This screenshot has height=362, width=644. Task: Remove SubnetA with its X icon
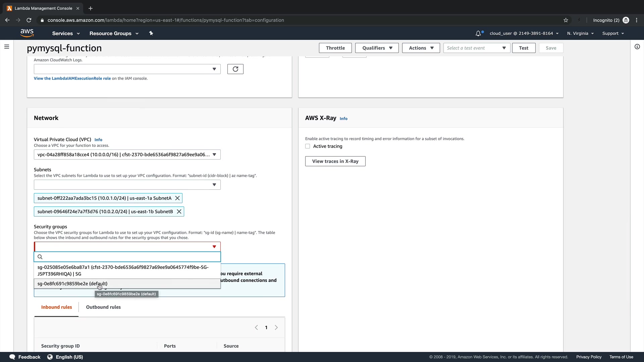coord(177,198)
